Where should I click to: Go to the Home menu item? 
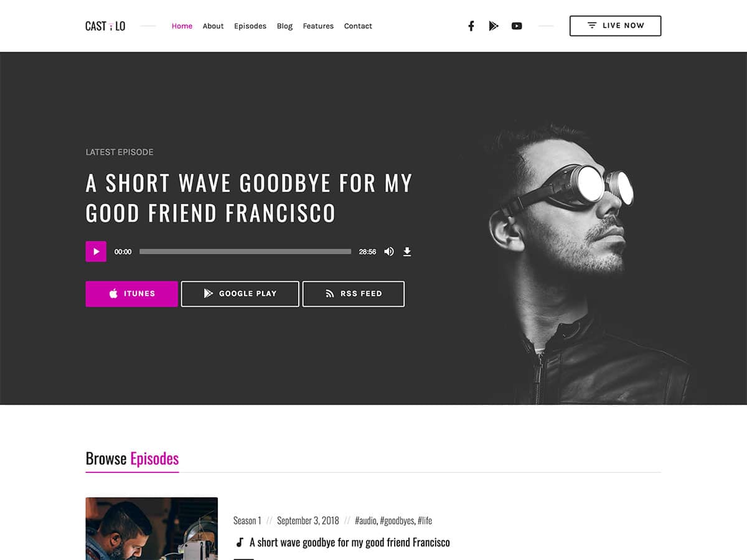click(x=182, y=26)
